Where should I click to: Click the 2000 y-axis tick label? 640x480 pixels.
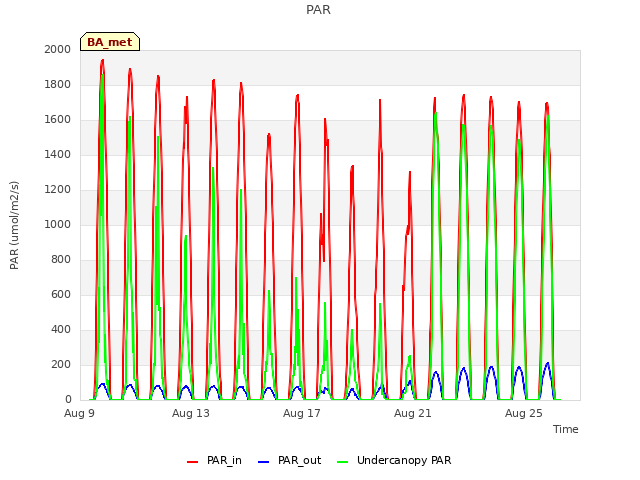point(58,49)
